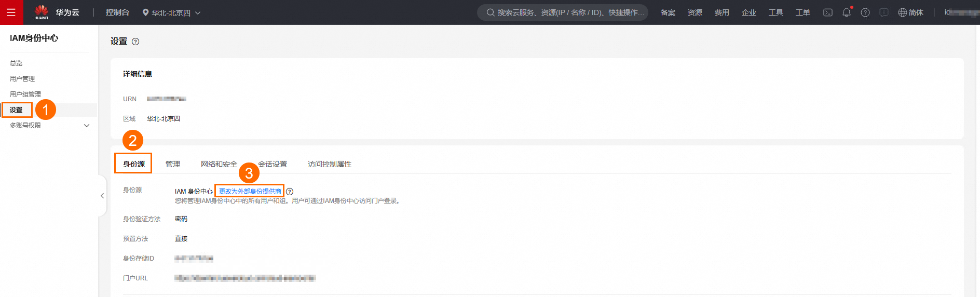Image resolution: width=980 pixels, height=297 pixels.
Task: Click the 密码 authentication method value
Action: 181,219
